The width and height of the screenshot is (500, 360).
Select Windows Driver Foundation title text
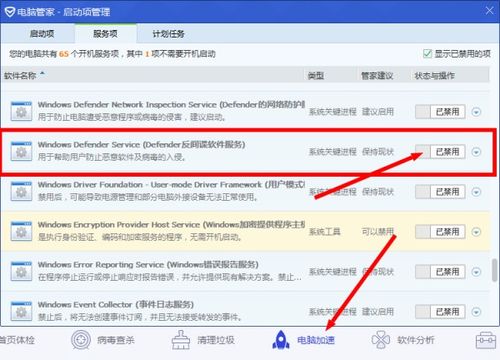click(x=171, y=184)
